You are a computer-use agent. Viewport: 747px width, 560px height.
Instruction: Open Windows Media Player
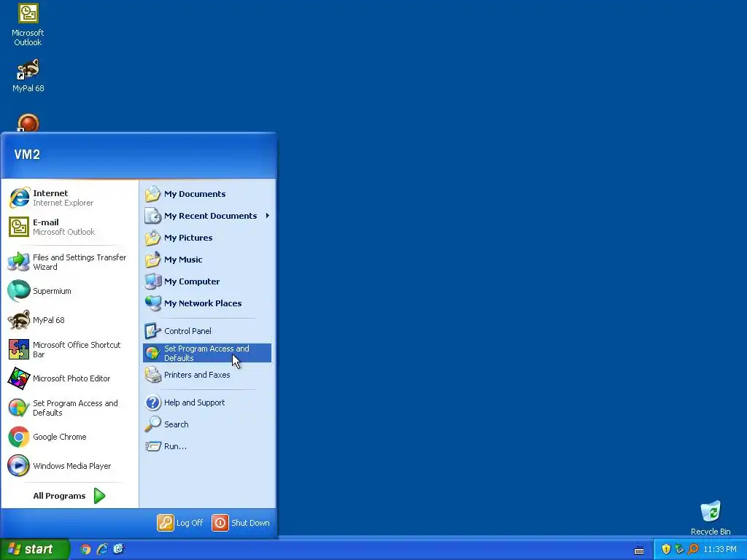(69, 466)
